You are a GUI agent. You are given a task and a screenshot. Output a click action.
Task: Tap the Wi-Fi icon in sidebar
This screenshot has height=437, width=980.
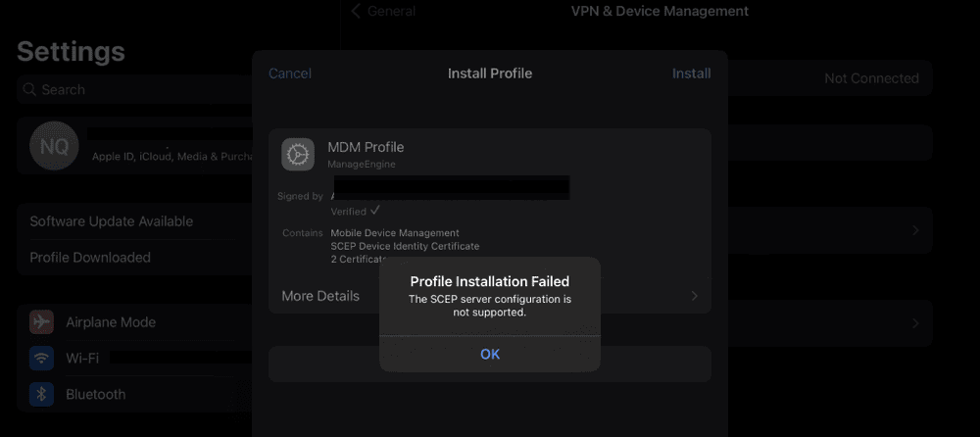pos(41,359)
